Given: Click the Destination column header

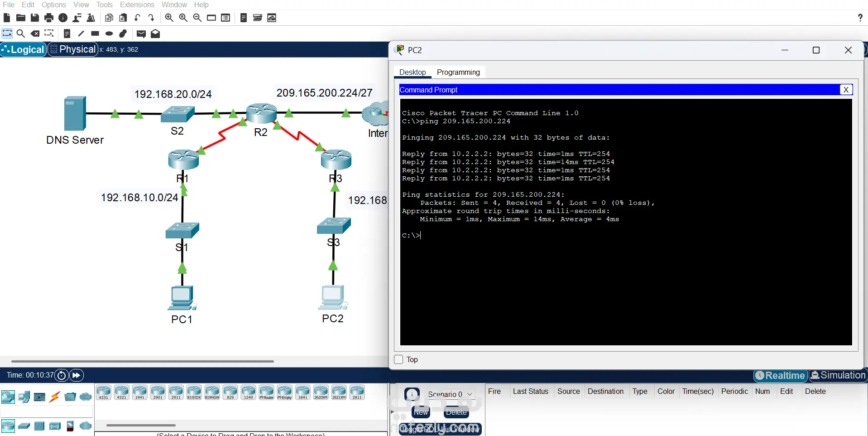Looking at the screenshot, I should pyautogui.click(x=605, y=391).
